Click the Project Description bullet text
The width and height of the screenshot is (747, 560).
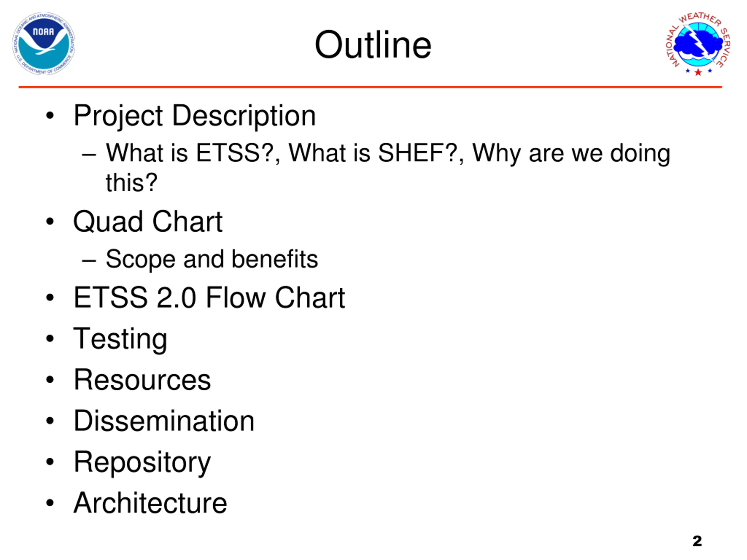(x=195, y=116)
